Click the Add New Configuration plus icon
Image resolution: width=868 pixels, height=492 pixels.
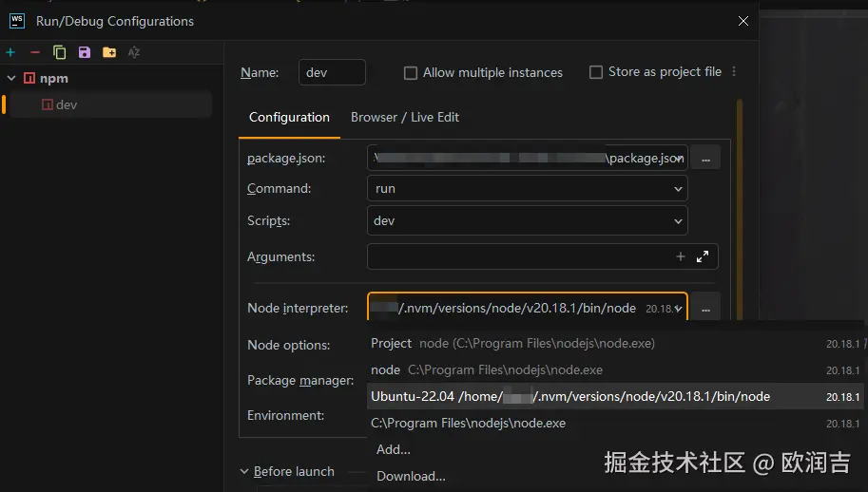coord(10,52)
